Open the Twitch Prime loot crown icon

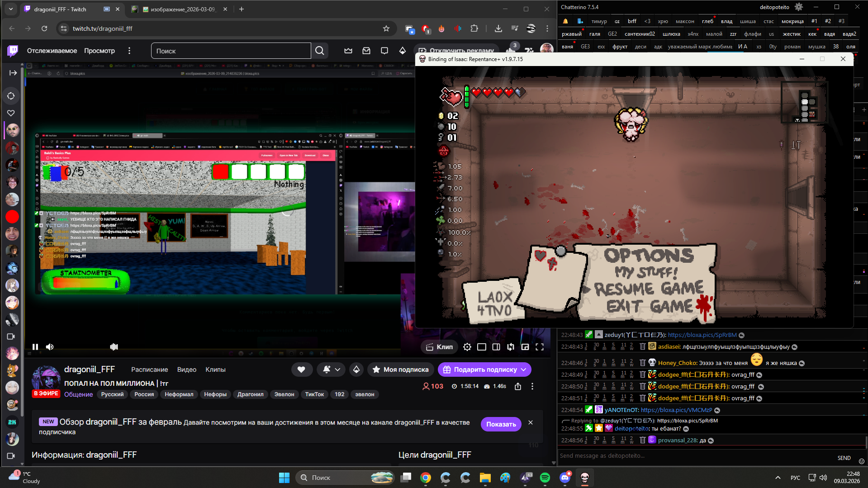348,51
